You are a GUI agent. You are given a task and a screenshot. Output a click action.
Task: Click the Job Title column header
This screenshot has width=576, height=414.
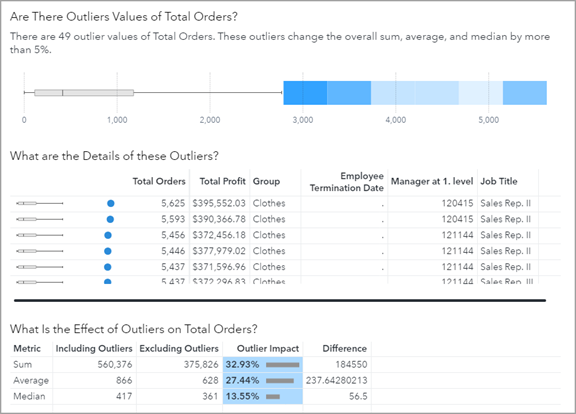[x=498, y=181]
